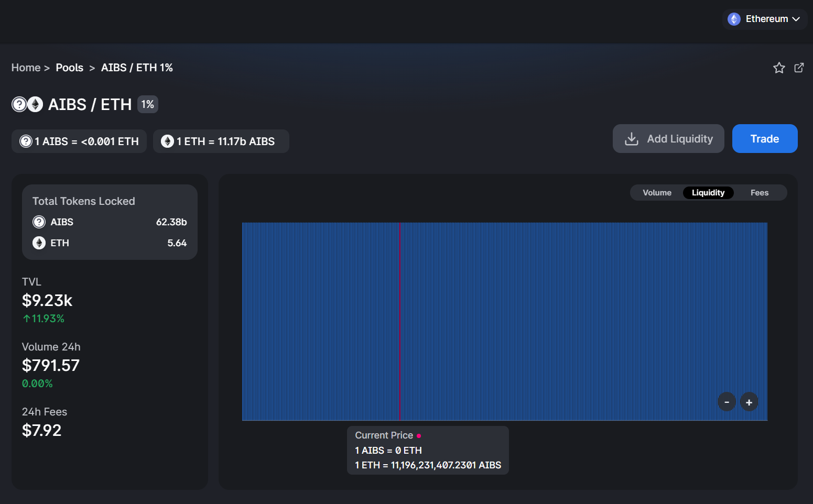
Task: Click the 0.00% volume change text
Action: click(x=37, y=384)
